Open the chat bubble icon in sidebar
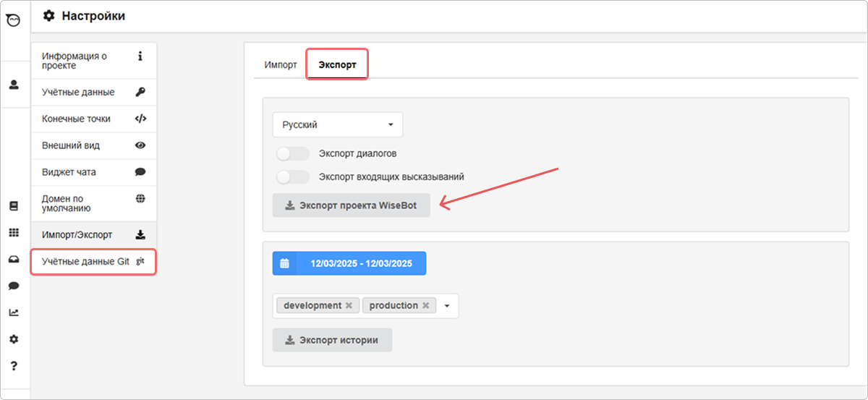Image resolution: width=868 pixels, height=400 pixels. pos(14,286)
